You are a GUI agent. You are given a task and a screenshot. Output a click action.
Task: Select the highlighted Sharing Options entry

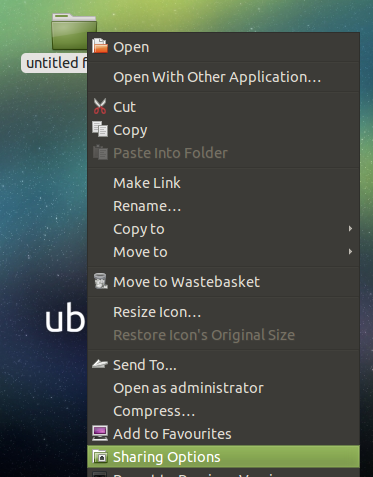coord(223,457)
